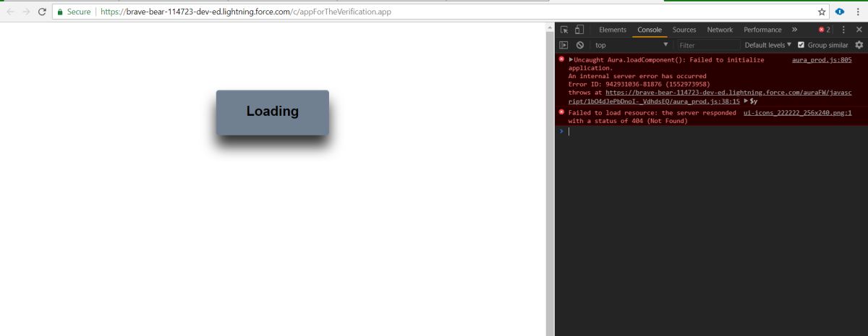Toggle the DevTools device toolbar icon
868x336 pixels.
pyautogui.click(x=579, y=30)
